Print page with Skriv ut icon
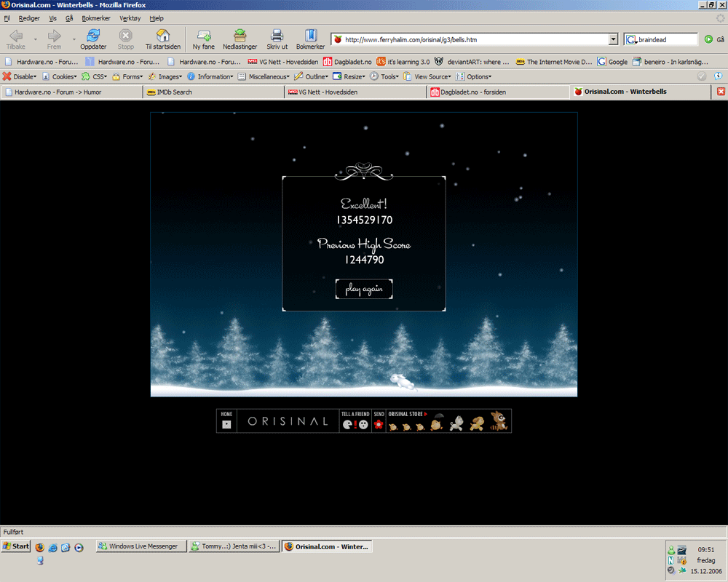 [x=277, y=35]
